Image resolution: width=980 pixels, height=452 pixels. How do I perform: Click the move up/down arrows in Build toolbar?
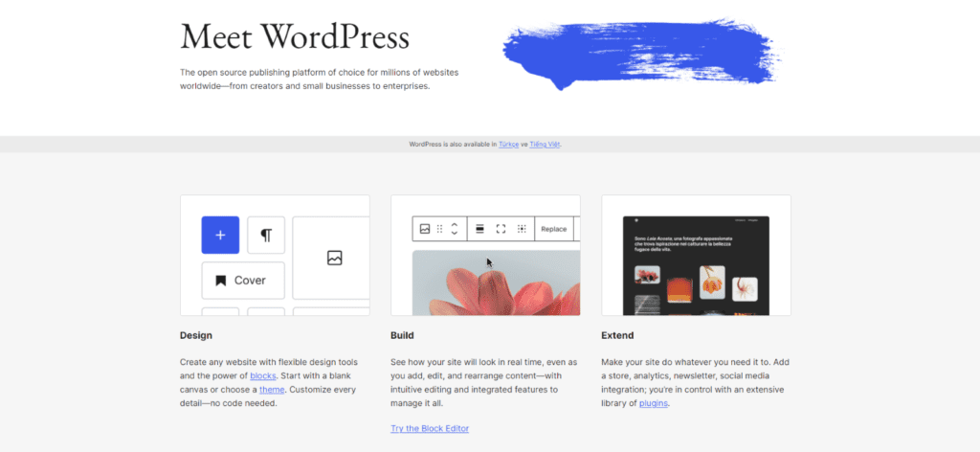coord(455,229)
